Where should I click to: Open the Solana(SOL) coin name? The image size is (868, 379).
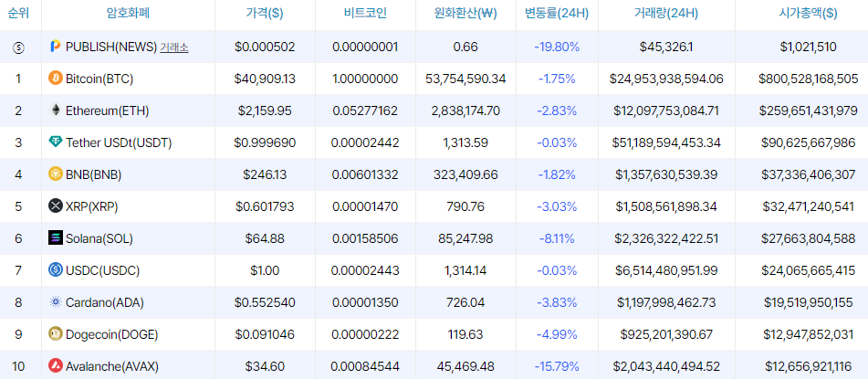pos(99,238)
